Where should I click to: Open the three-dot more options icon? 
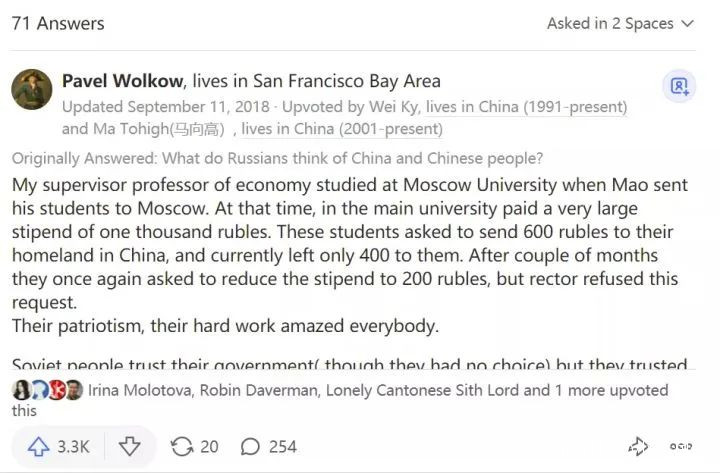pos(681,447)
